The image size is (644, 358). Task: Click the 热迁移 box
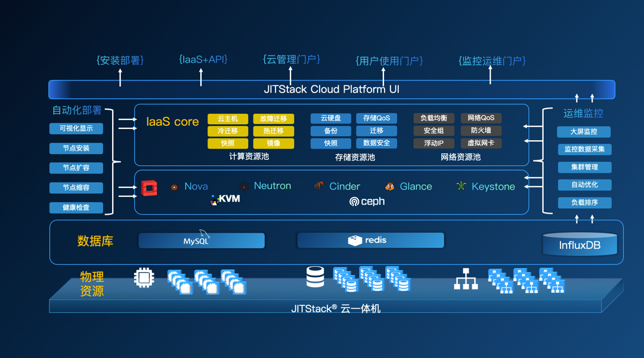coord(274,131)
